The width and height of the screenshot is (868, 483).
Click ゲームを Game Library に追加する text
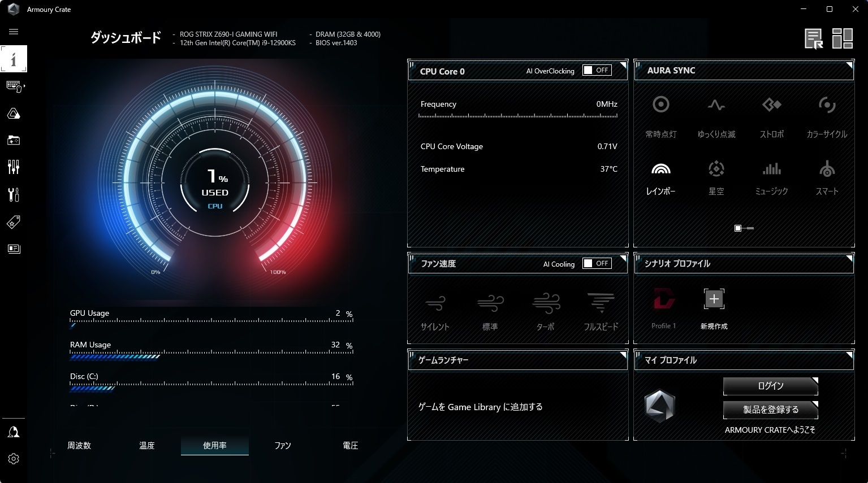tap(481, 407)
